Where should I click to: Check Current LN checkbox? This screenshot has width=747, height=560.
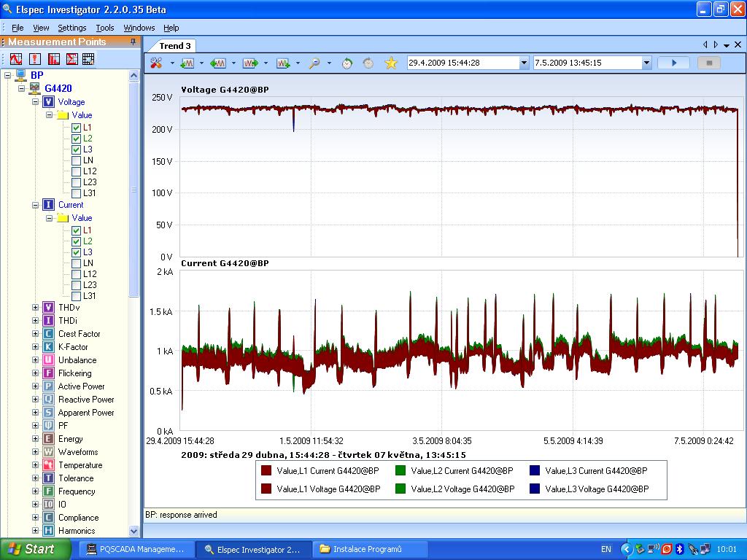(x=76, y=263)
